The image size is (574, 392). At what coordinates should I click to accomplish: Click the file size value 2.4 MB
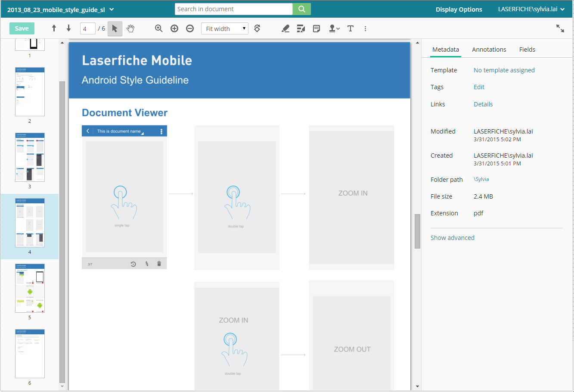(483, 196)
